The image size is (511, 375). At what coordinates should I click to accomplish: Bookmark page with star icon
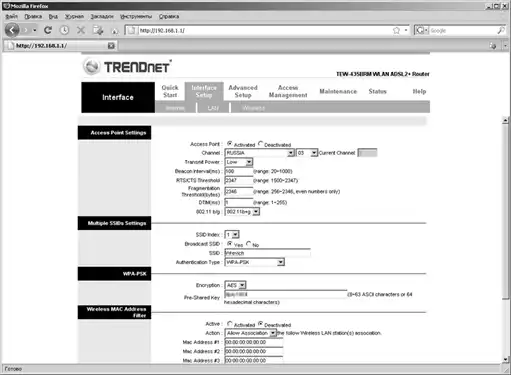click(396, 30)
